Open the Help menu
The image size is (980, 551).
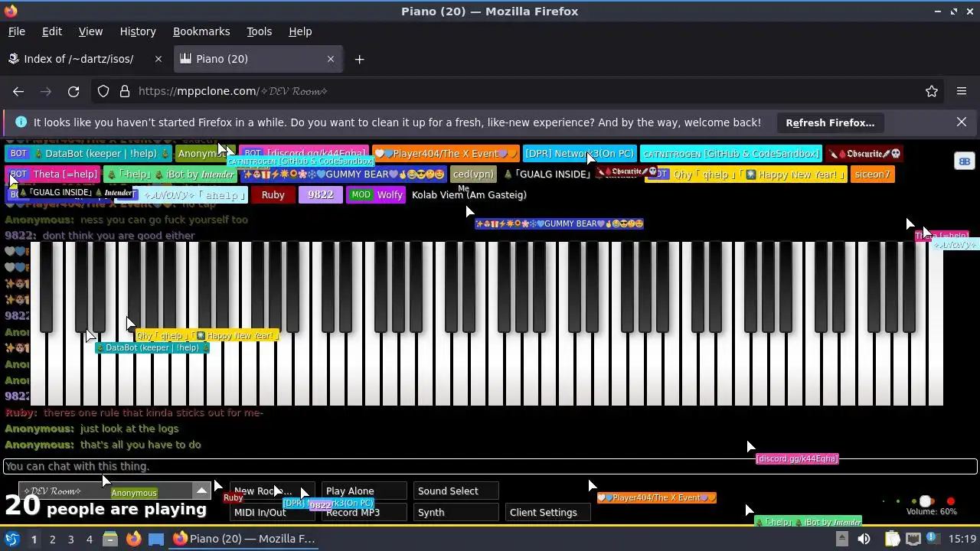(x=300, y=31)
